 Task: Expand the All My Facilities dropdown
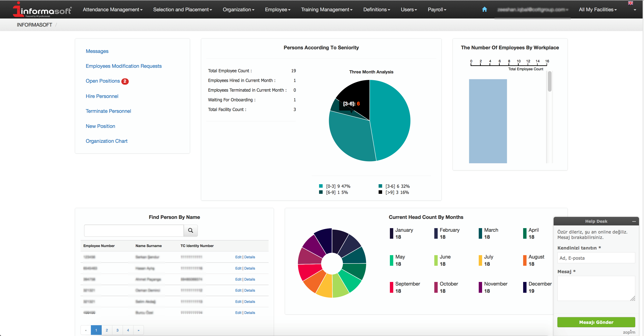[x=598, y=9]
